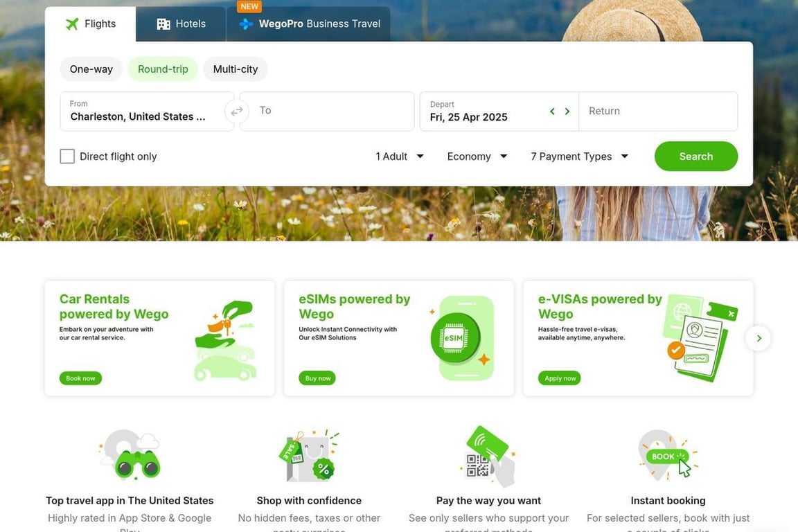Click the Car Rentals car keys illustration

pos(226,340)
